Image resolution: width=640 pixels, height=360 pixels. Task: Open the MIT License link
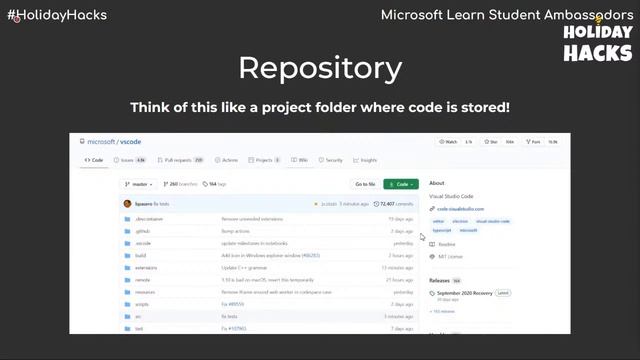[450, 257]
